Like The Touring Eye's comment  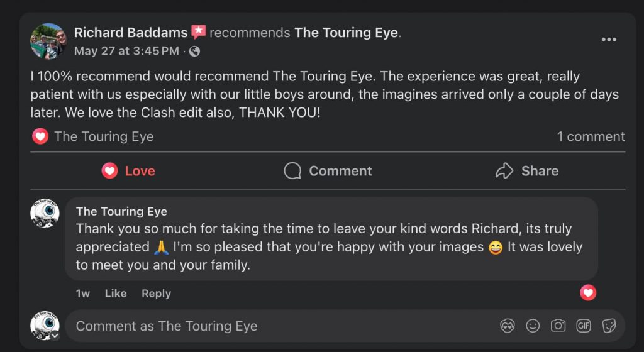tap(115, 294)
